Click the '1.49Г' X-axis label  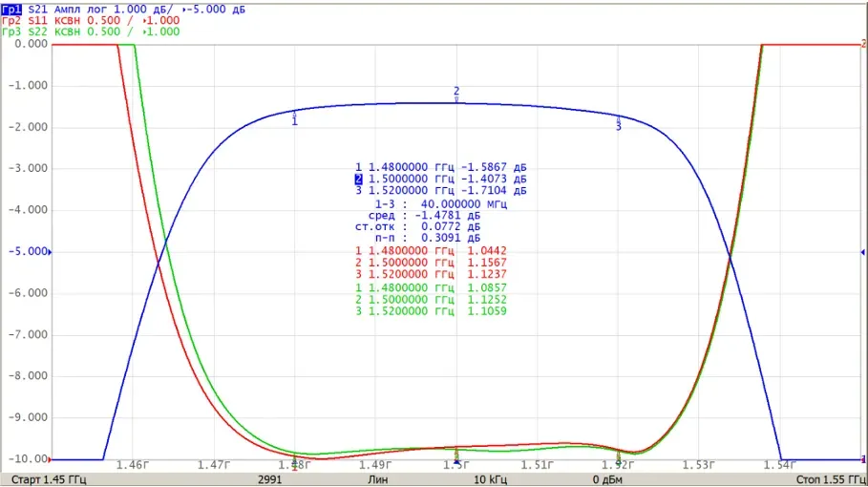pyautogui.click(x=375, y=465)
